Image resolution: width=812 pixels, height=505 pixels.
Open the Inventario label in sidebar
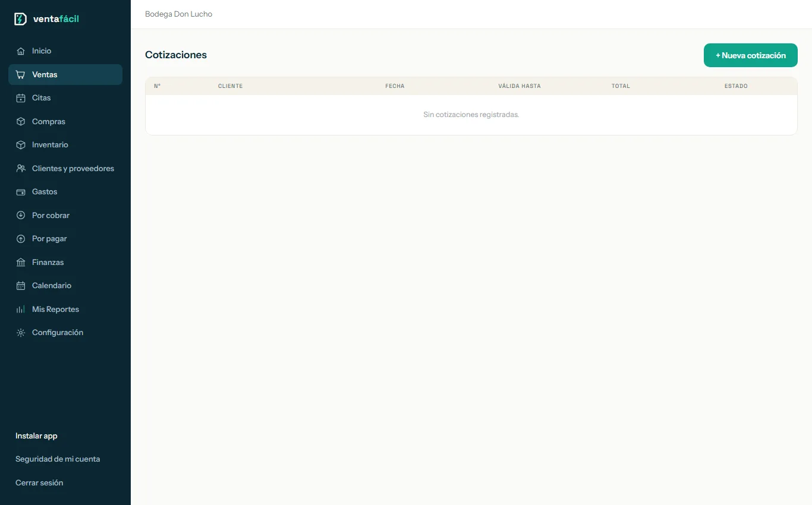[50, 145]
